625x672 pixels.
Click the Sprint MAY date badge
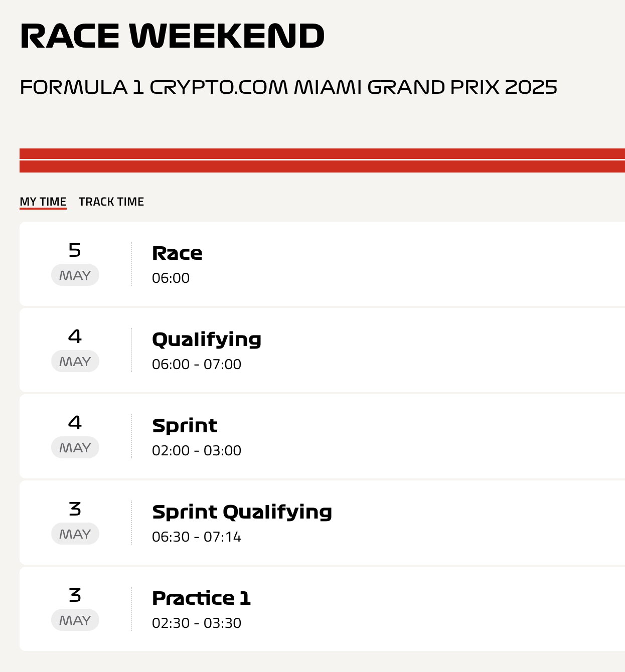[x=75, y=447]
